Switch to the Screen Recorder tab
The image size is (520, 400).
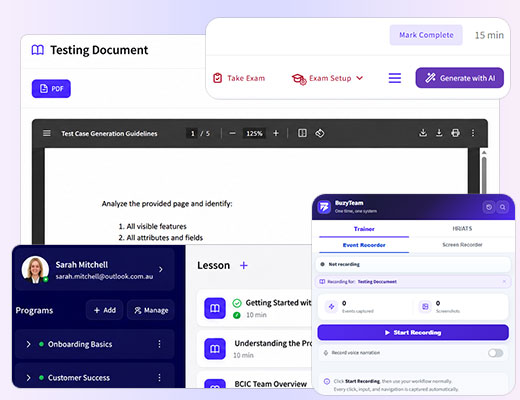pyautogui.click(x=462, y=245)
